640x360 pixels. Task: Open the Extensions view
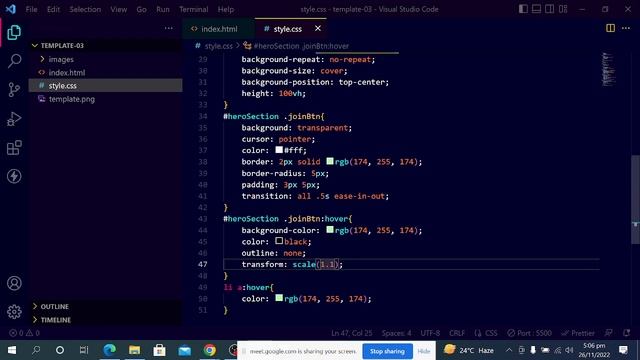click(14, 148)
